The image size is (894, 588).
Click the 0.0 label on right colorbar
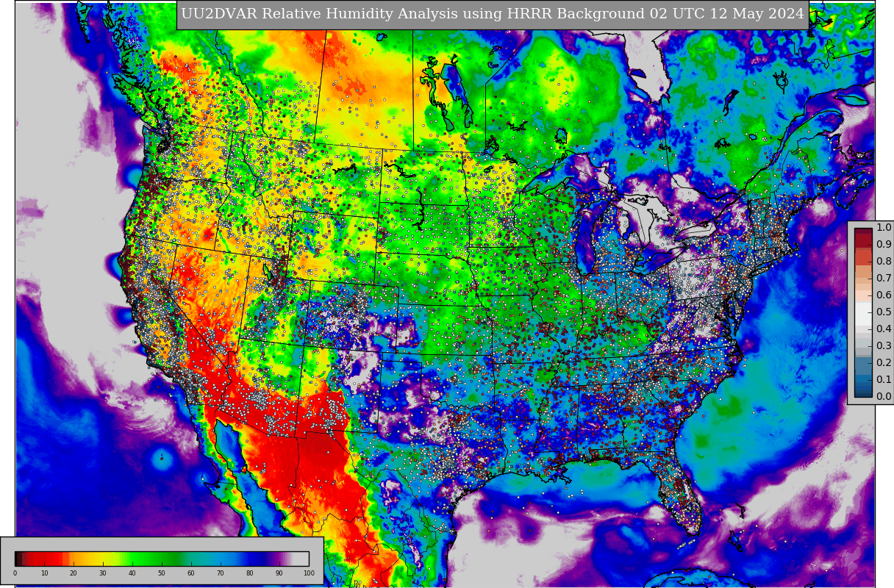coord(884,397)
